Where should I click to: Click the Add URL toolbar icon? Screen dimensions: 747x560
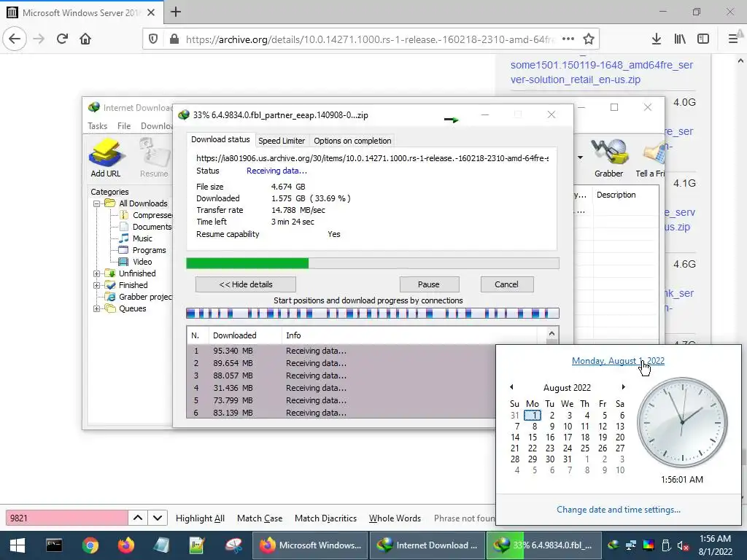[106, 158]
